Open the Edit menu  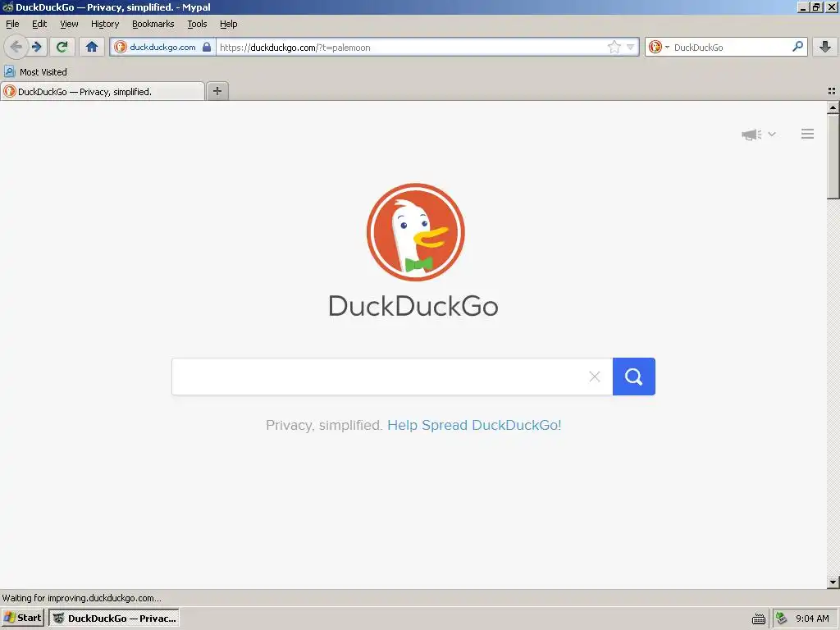pos(39,24)
